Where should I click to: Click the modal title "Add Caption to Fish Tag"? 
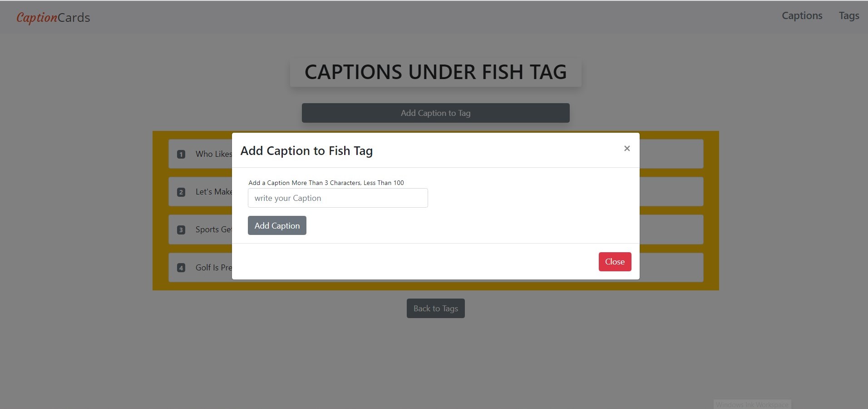pos(306,150)
